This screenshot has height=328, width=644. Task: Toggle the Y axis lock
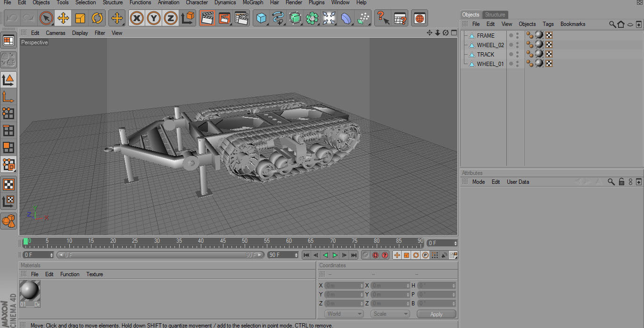click(x=154, y=18)
